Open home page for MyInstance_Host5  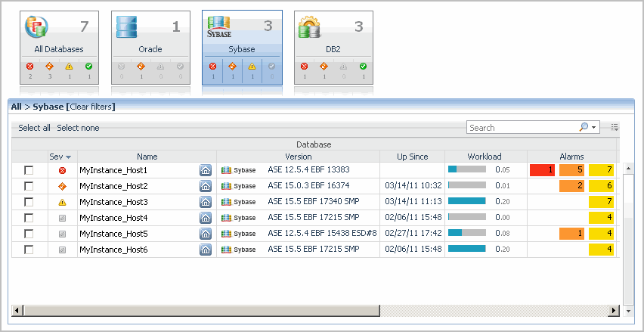[x=206, y=234]
